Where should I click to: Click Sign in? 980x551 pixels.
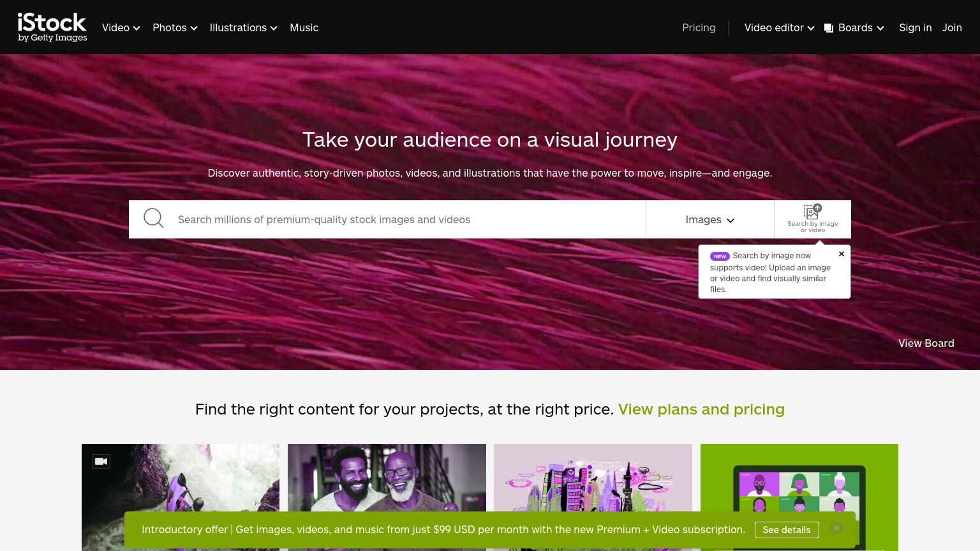pos(915,27)
